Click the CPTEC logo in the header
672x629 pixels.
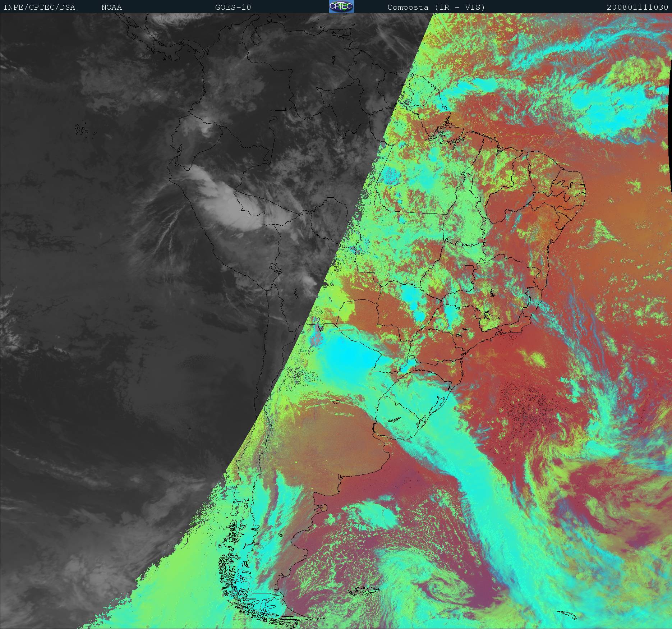341,6
